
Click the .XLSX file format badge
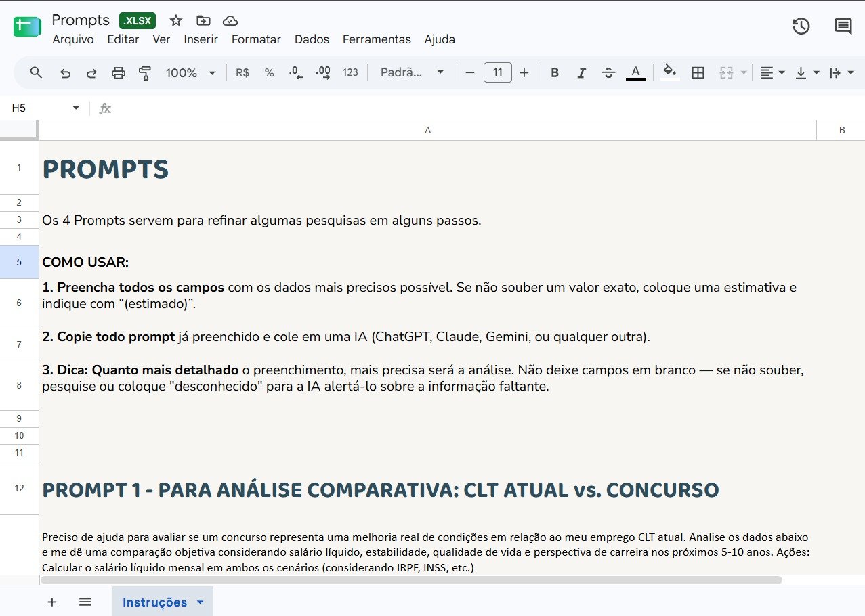138,20
